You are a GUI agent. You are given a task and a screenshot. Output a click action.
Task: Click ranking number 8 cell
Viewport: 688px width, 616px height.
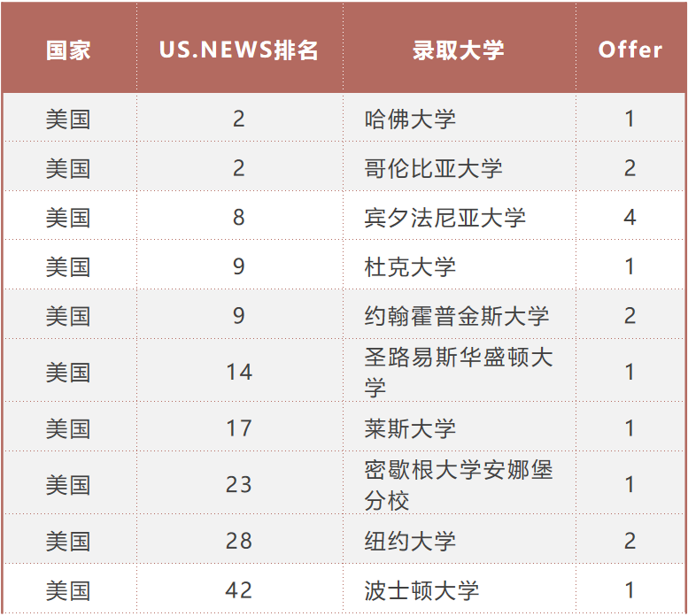coord(239,217)
